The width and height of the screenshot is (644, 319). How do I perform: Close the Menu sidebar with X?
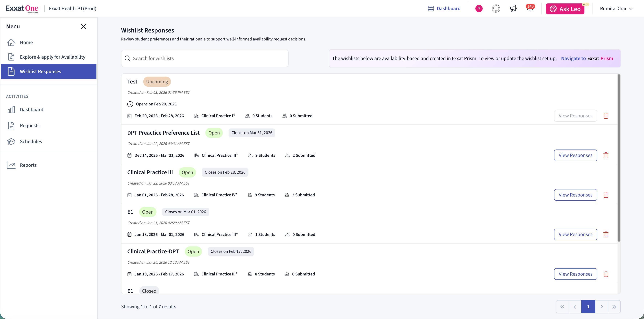click(x=83, y=26)
